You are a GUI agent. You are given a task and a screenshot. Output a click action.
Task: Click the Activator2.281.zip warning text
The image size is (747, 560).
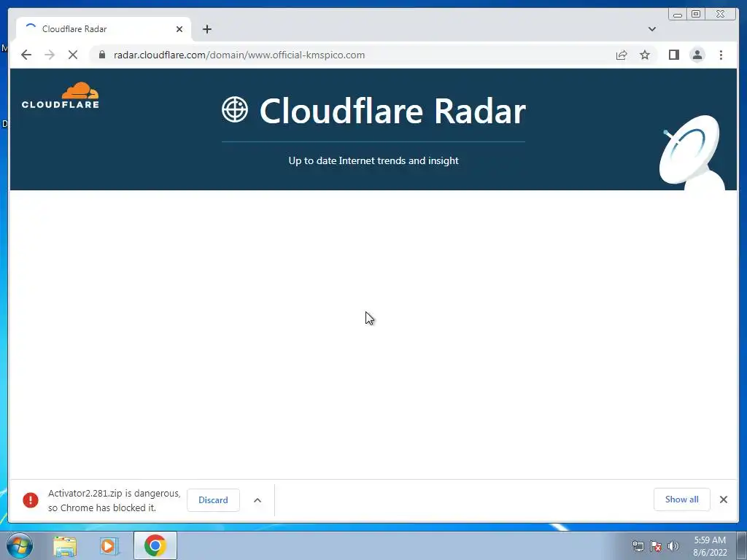point(115,500)
